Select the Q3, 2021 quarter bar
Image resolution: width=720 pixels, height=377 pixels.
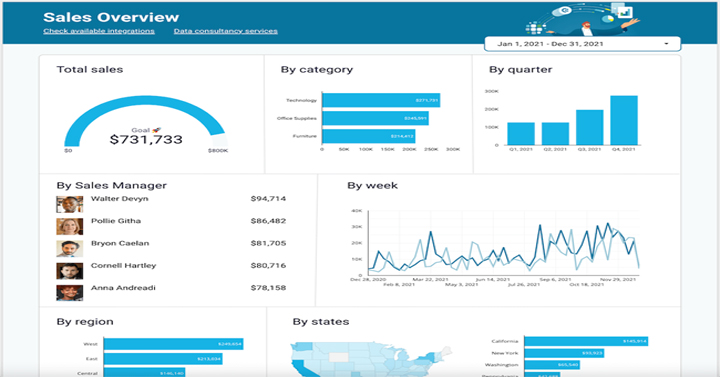[x=590, y=128]
